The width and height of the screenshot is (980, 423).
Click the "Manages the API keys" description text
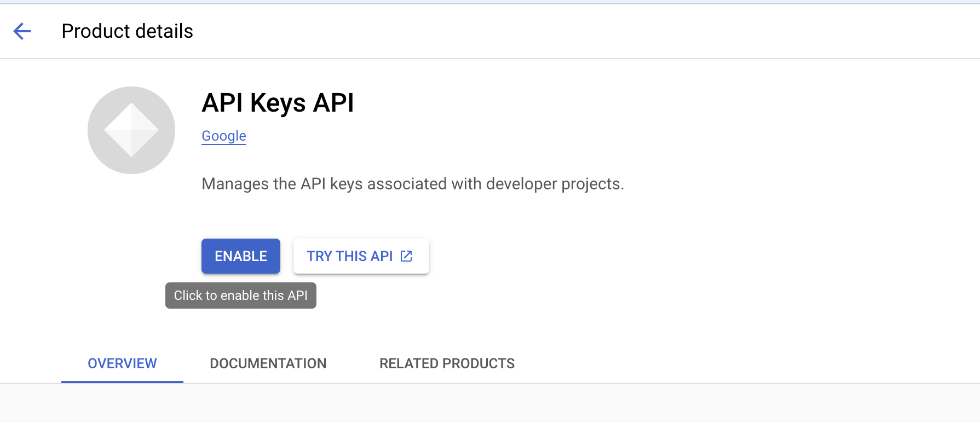[x=413, y=184]
